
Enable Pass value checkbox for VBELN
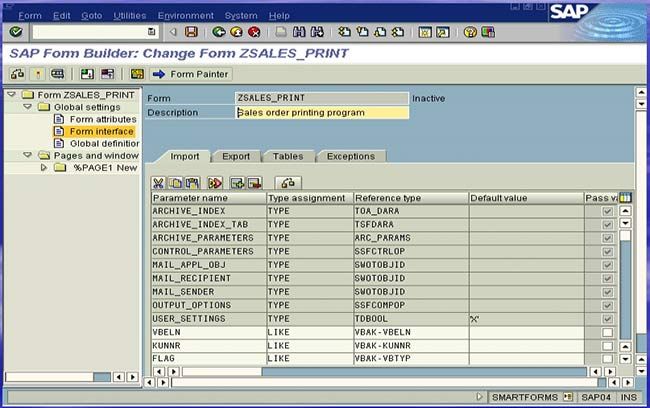(607, 333)
